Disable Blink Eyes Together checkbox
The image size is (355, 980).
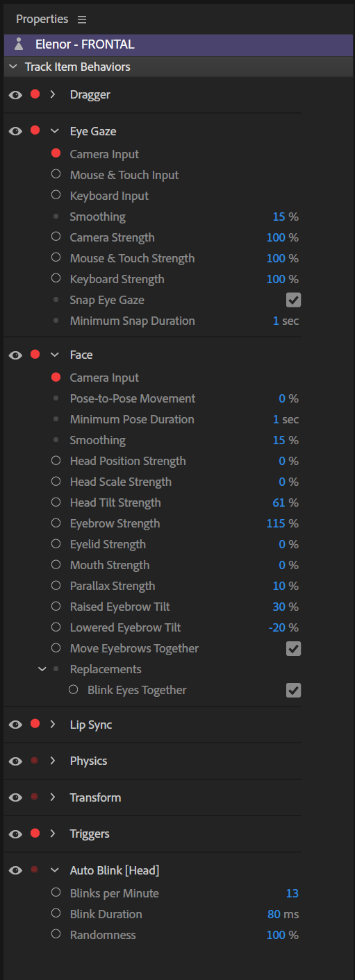(x=293, y=690)
